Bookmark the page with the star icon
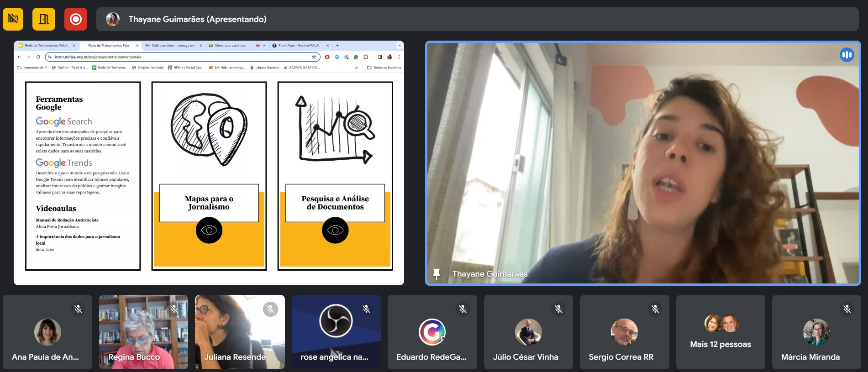The height and width of the screenshot is (372, 868). pyautogui.click(x=314, y=57)
